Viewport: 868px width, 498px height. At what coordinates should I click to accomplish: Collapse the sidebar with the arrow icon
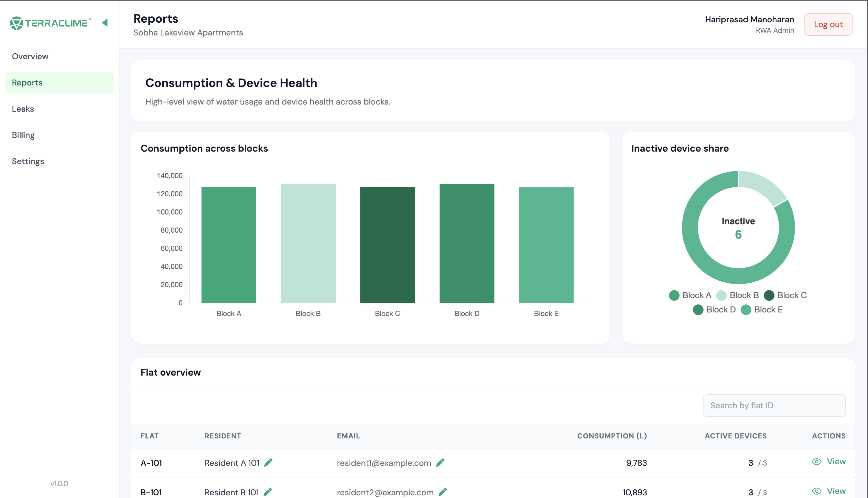(105, 23)
